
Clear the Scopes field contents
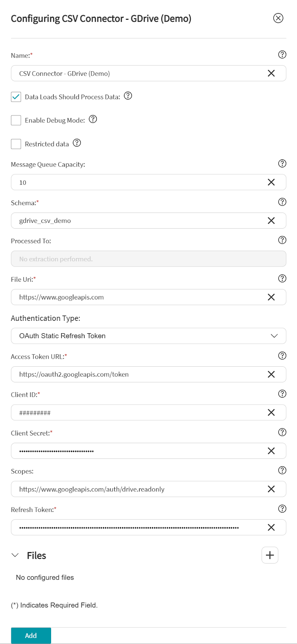271,489
